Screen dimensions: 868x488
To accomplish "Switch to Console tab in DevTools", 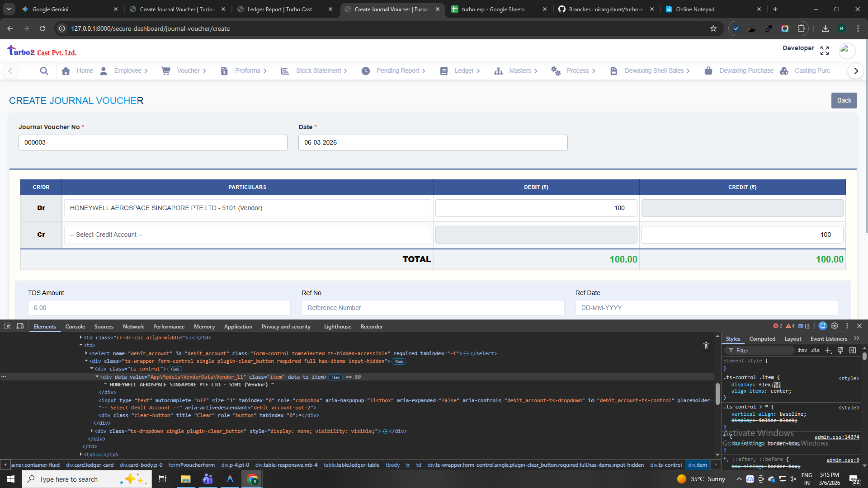I will tap(75, 326).
